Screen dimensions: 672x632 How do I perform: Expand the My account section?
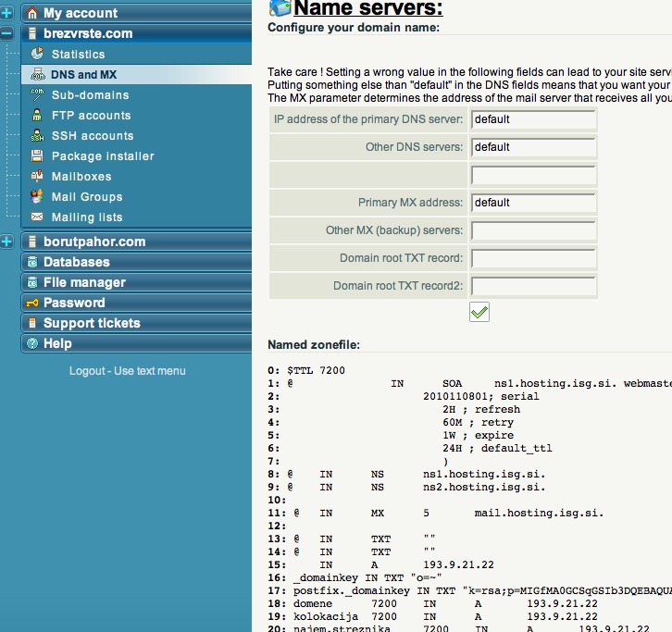(x=7, y=13)
